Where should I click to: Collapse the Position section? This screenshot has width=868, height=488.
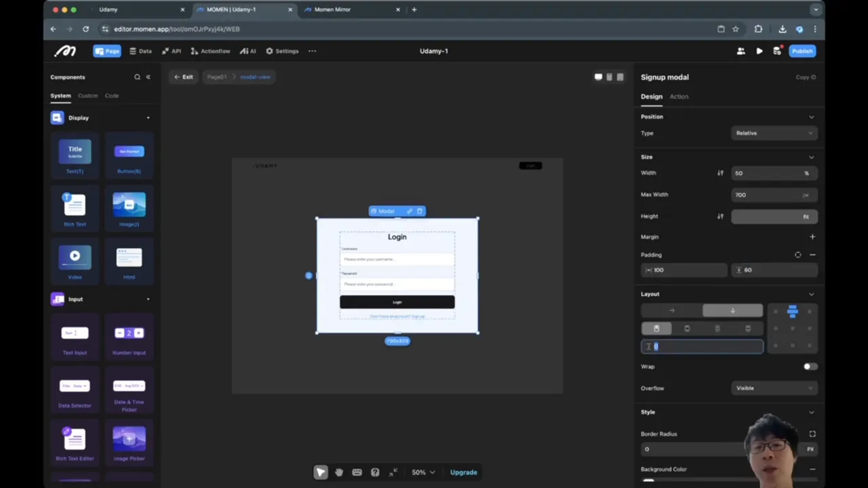pos(812,117)
